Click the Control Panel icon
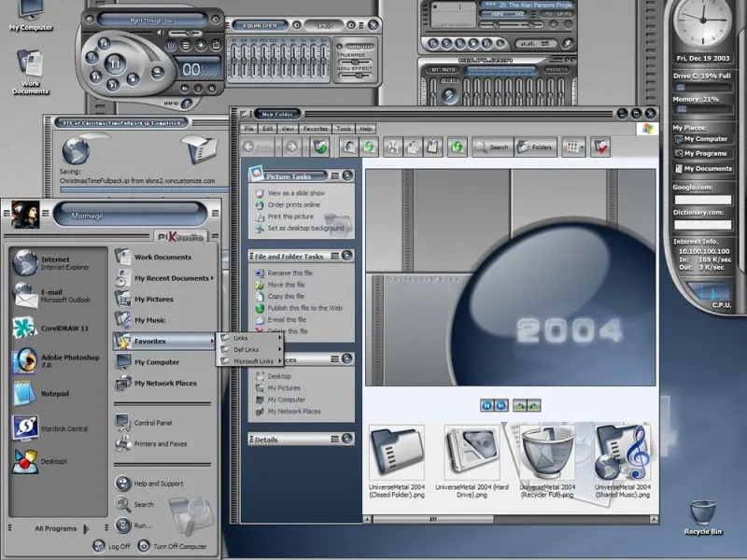The height and width of the screenshot is (560, 747). pyautogui.click(x=122, y=422)
